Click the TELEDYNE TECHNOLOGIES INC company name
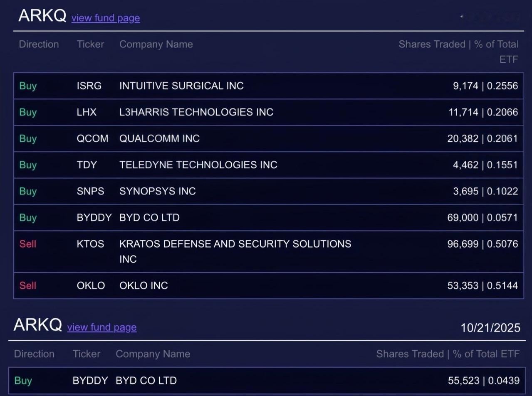Image resolution: width=532 pixels, height=396 pixels. pos(198,165)
